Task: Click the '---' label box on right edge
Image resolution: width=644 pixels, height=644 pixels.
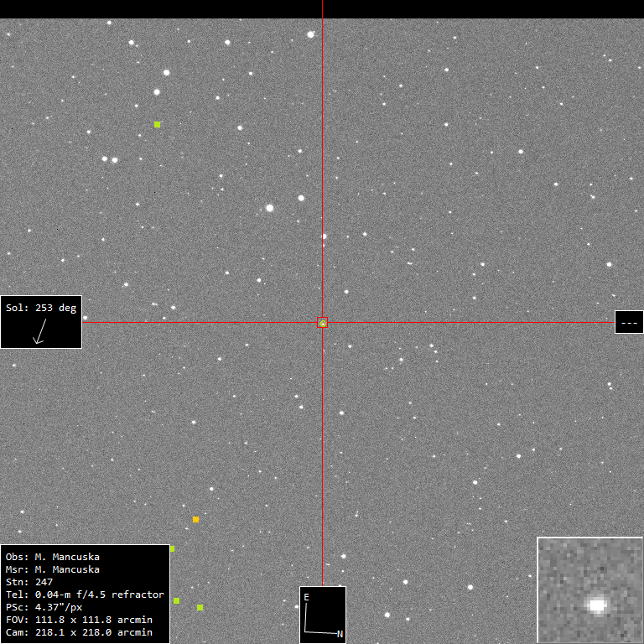Action: pyautogui.click(x=629, y=322)
